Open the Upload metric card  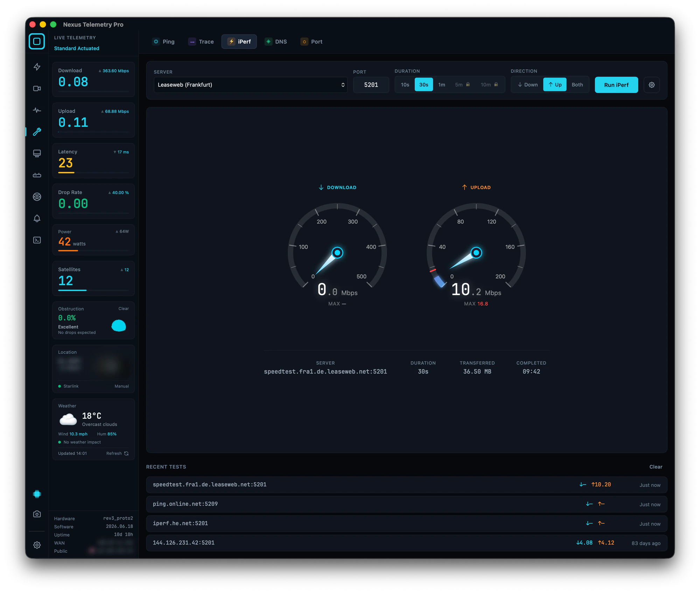pos(93,120)
